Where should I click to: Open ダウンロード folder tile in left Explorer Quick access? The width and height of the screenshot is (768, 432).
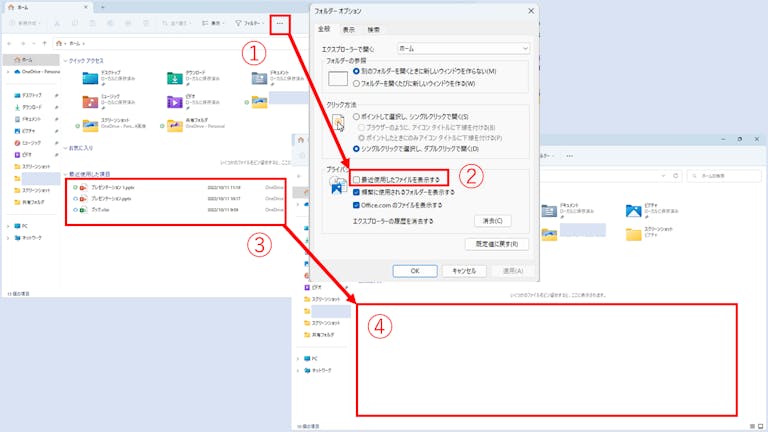(x=193, y=78)
